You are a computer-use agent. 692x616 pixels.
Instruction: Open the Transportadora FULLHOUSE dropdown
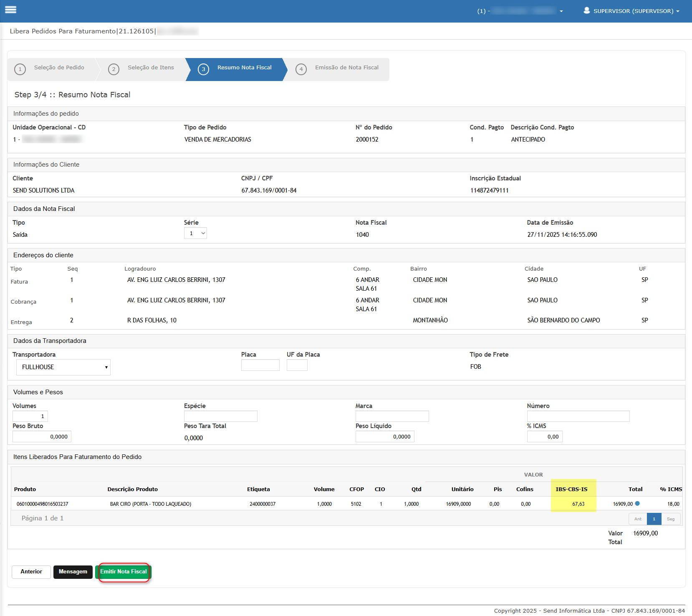(x=63, y=367)
